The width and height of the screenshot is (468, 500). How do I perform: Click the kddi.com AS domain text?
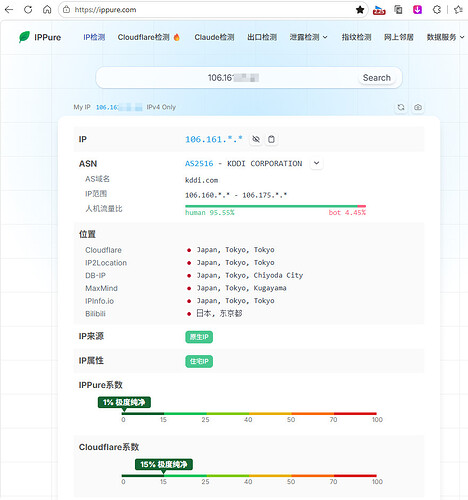[x=201, y=180]
